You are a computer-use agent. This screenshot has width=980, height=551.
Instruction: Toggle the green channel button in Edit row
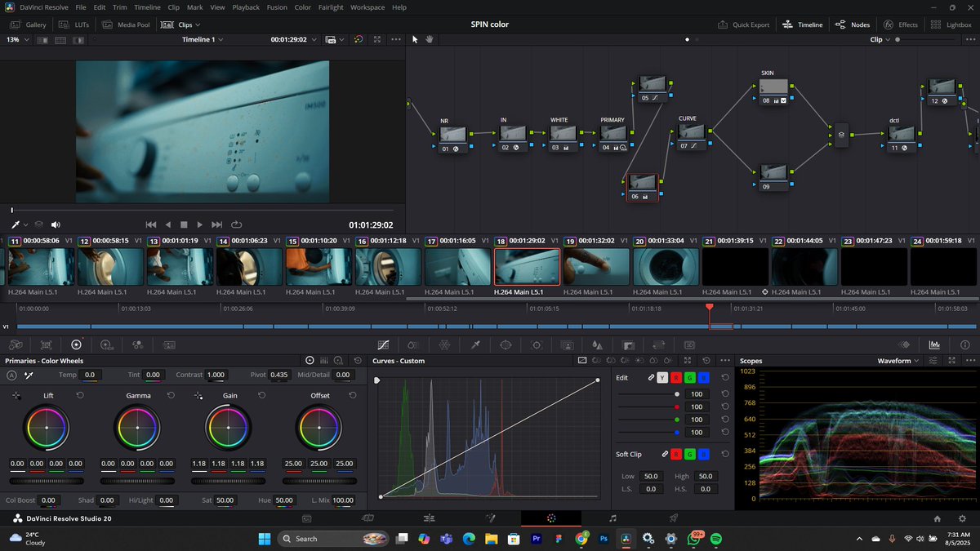tap(690, 378)
